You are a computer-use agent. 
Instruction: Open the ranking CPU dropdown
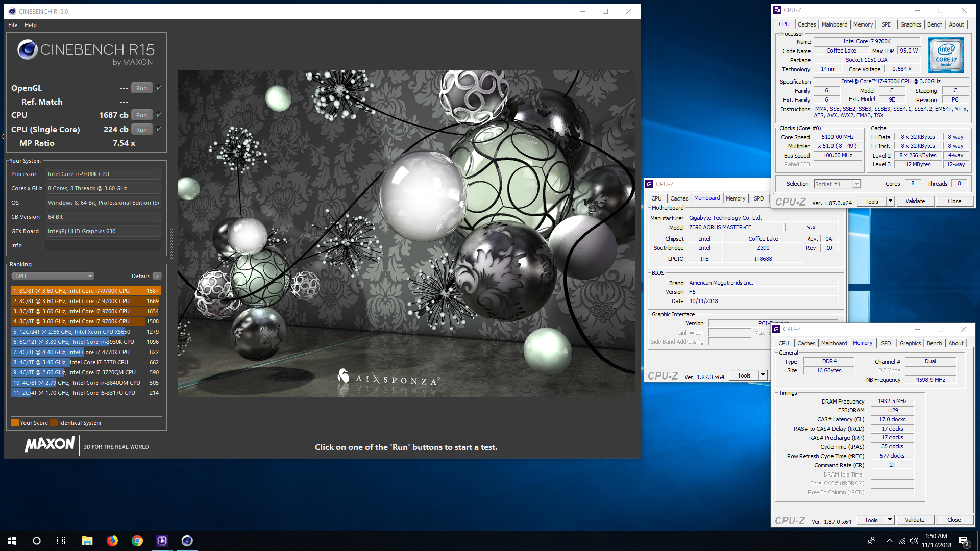[53, 276]
